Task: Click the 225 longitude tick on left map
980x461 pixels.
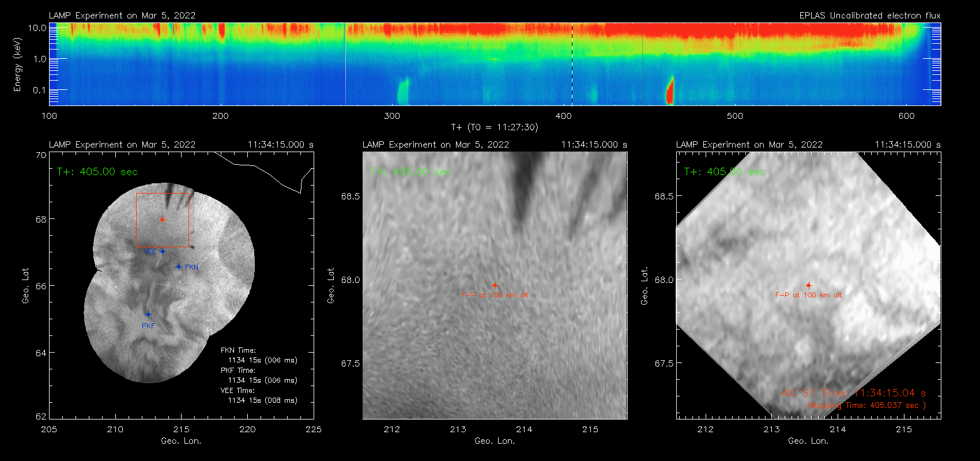Action: (x=314, y=429)
